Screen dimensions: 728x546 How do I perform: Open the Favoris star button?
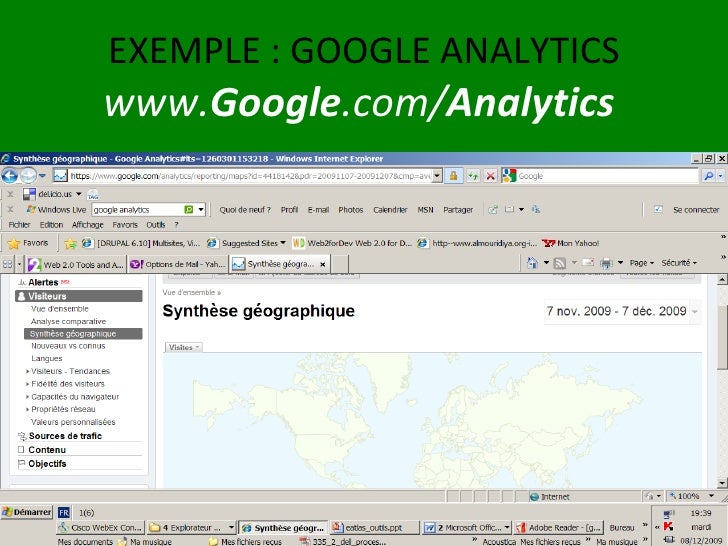coord(28,243)
